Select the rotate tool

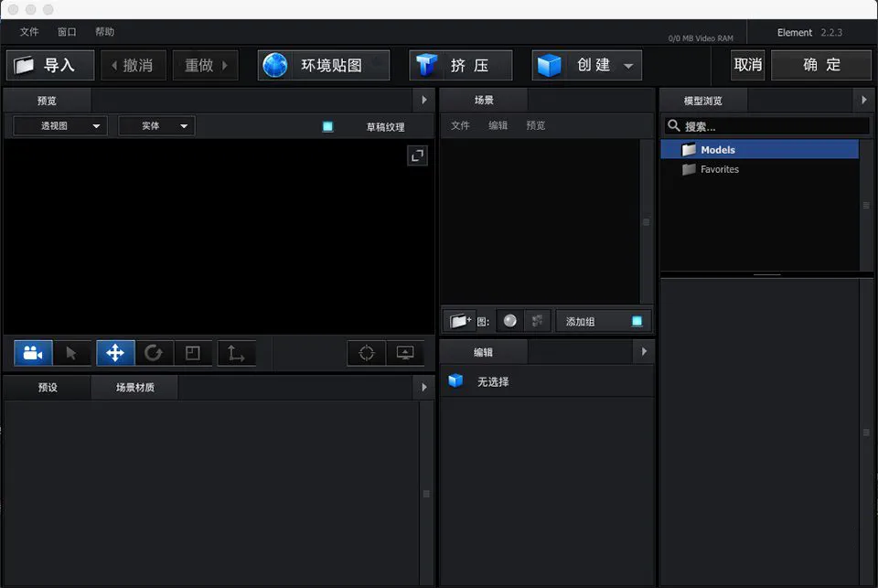(x=154, y=353)
